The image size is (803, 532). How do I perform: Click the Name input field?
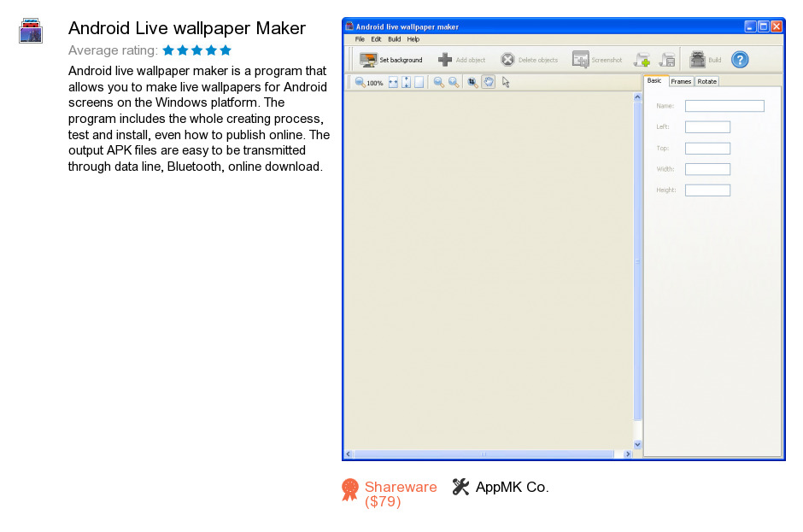pos(724,106)
